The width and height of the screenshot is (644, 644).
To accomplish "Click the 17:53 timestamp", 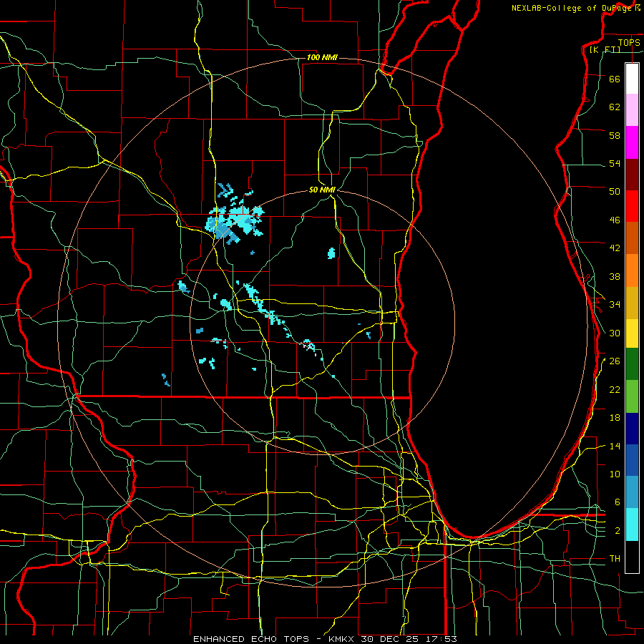I will pyautogui.click(x=442, y=639).
